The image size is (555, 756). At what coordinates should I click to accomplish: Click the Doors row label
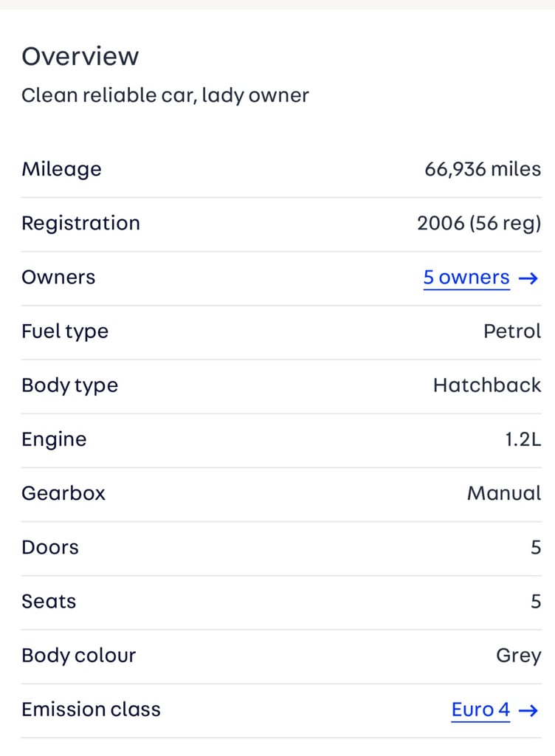(x=50, y=547)
